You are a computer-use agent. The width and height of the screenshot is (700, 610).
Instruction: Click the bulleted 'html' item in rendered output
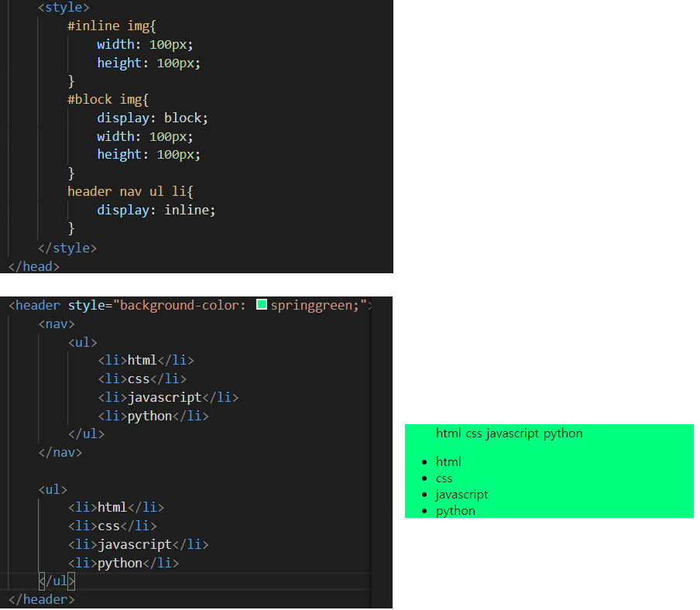pyautogui.click(x=448, y=462)
